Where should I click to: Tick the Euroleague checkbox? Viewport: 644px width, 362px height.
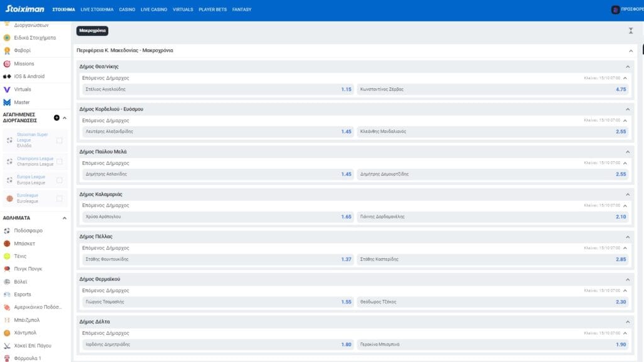(59, 198)
